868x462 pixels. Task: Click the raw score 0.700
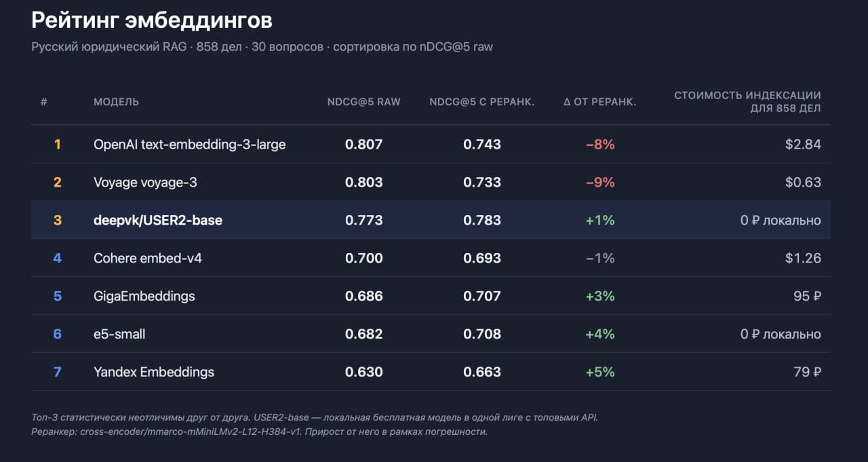364,258
